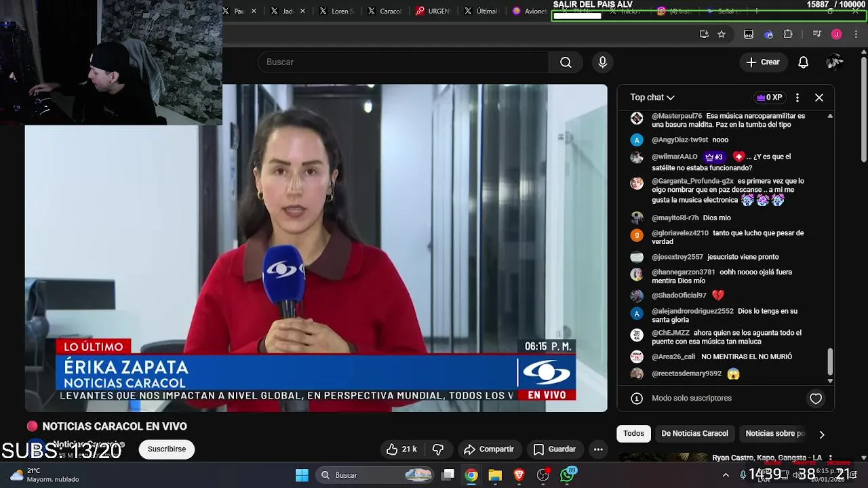Screen dimensions: 868x488
Task: Click @Masterpaul76 username in chat
Action: (677, 116)
